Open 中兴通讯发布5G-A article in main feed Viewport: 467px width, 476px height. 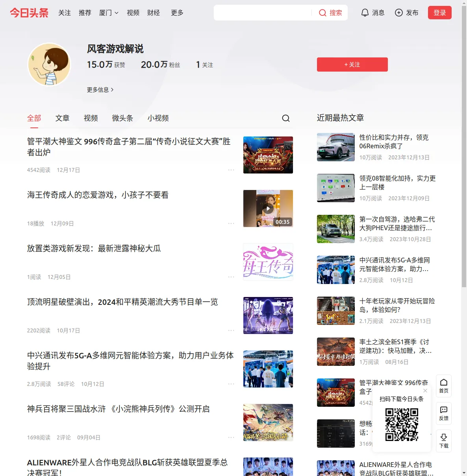point(130,361)
